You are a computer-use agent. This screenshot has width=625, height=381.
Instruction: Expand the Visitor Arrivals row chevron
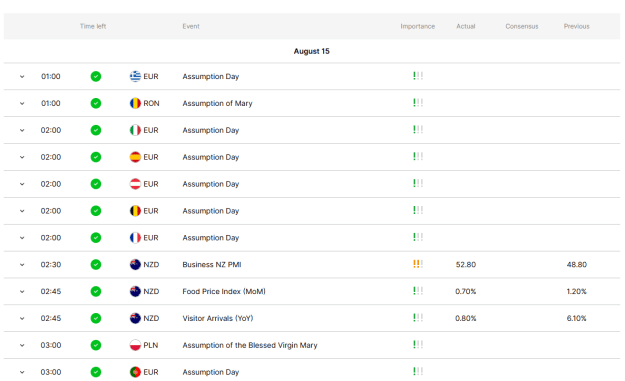22,319
